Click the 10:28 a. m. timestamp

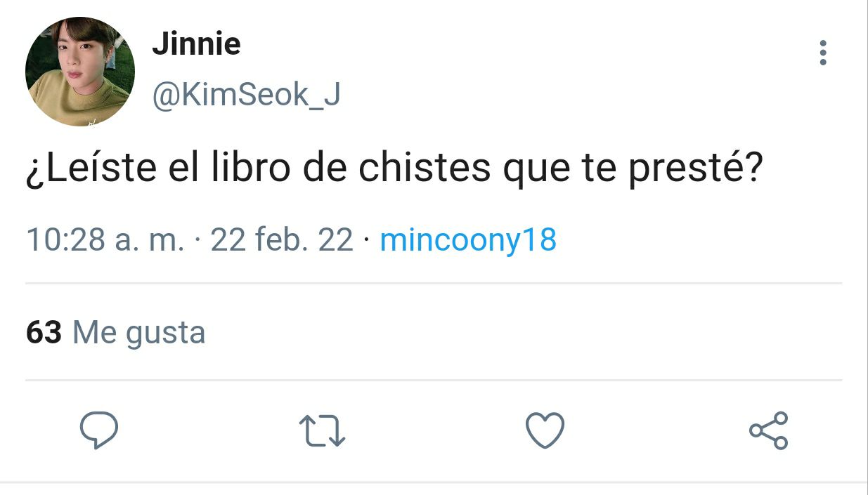pos(105,240)
